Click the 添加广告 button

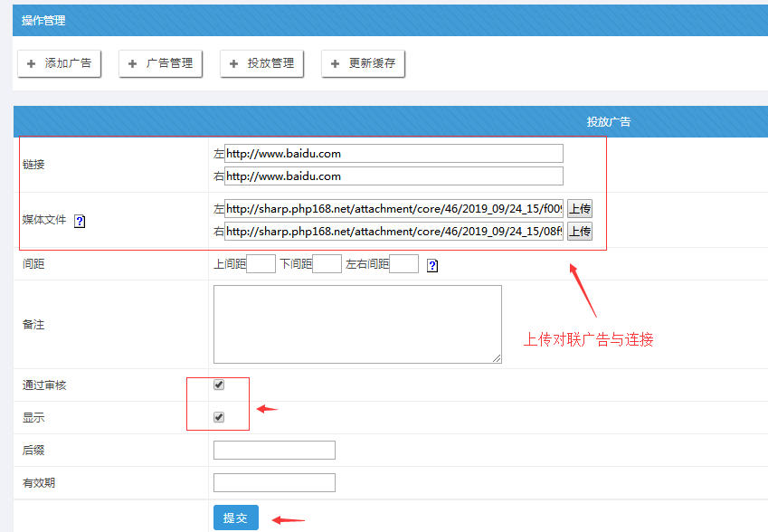click(x=60, y=64)
